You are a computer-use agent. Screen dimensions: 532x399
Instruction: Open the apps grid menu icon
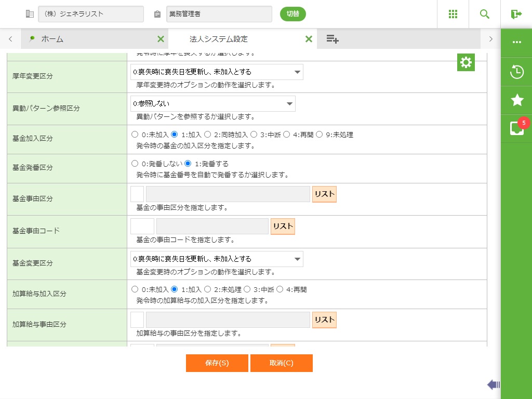pyautogui.click(x=453, y=14)
